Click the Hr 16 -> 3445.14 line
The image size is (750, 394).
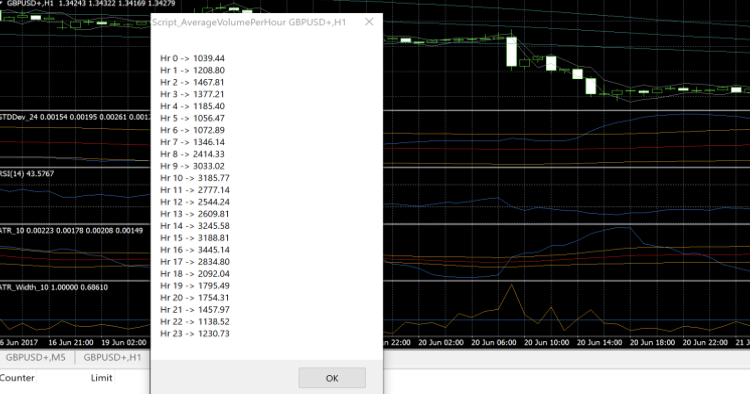(195, 250)
